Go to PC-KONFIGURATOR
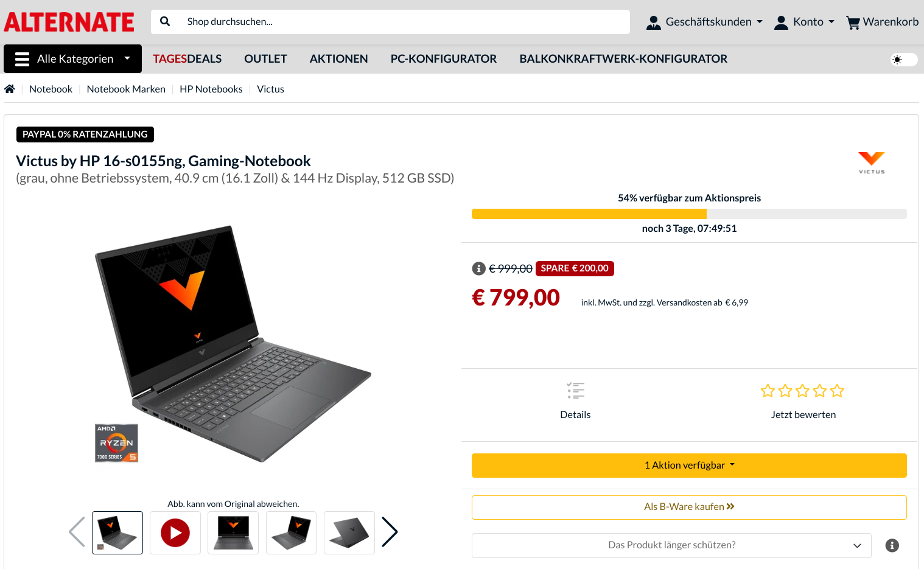Screen dimensions: 924x569 (443, 59)
